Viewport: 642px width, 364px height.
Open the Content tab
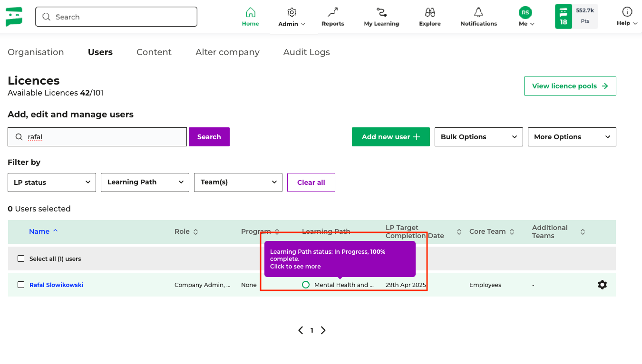coord(154,52)
